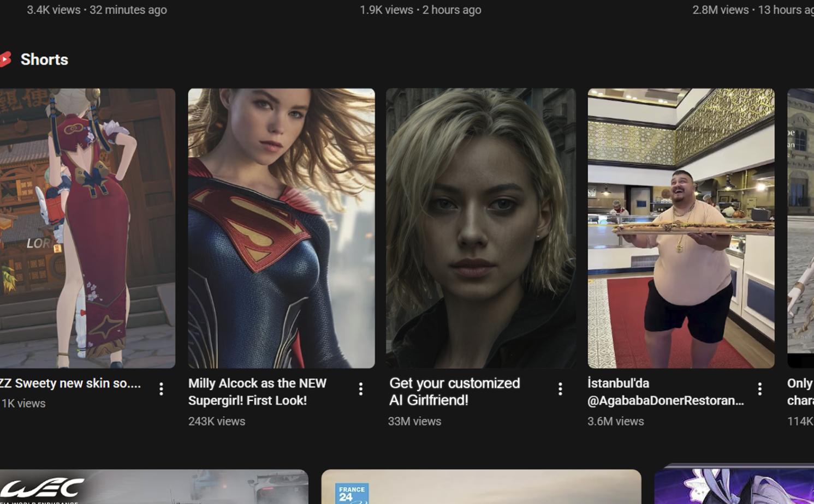Open options menu for Sweety new skin short

click(x=161, y=389)
